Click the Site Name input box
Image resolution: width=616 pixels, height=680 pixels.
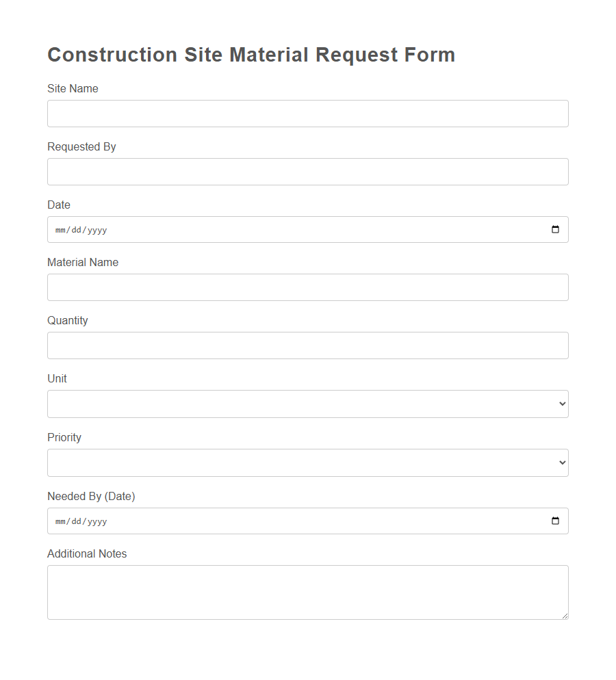tap(308, 113)
